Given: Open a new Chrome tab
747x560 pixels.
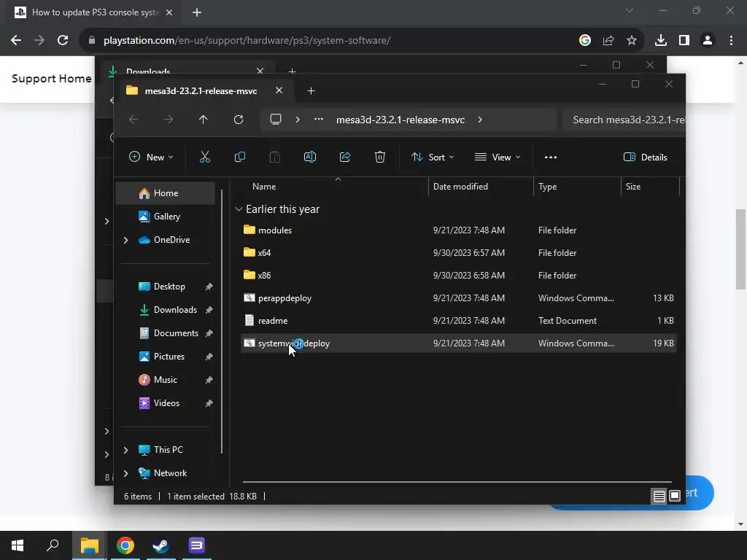Looking at the screenshot, I should [197, 12].
